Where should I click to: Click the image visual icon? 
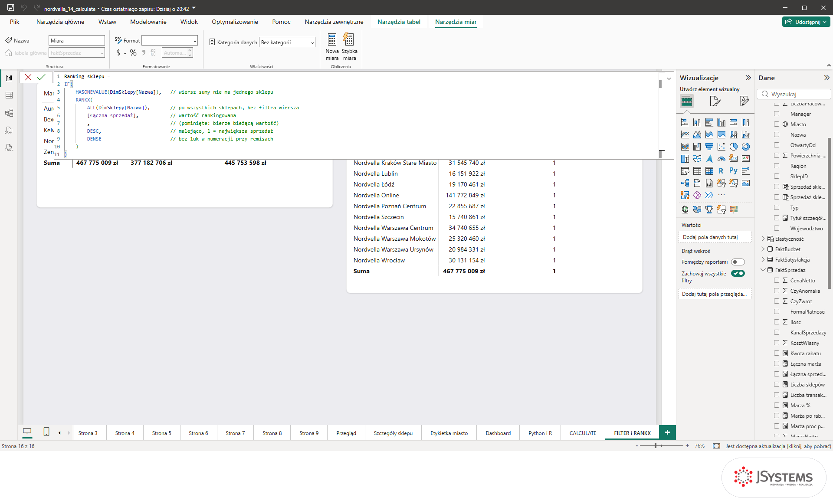coord(745,183)
